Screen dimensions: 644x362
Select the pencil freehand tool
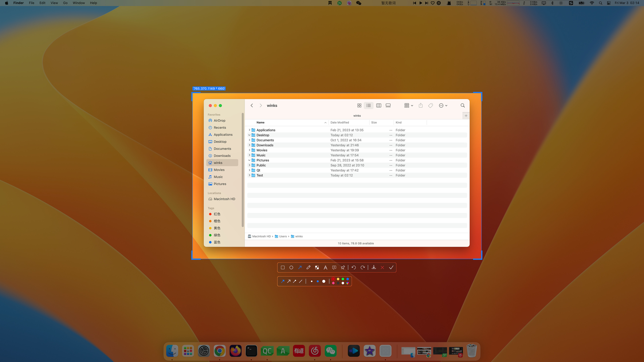point(309,267)
